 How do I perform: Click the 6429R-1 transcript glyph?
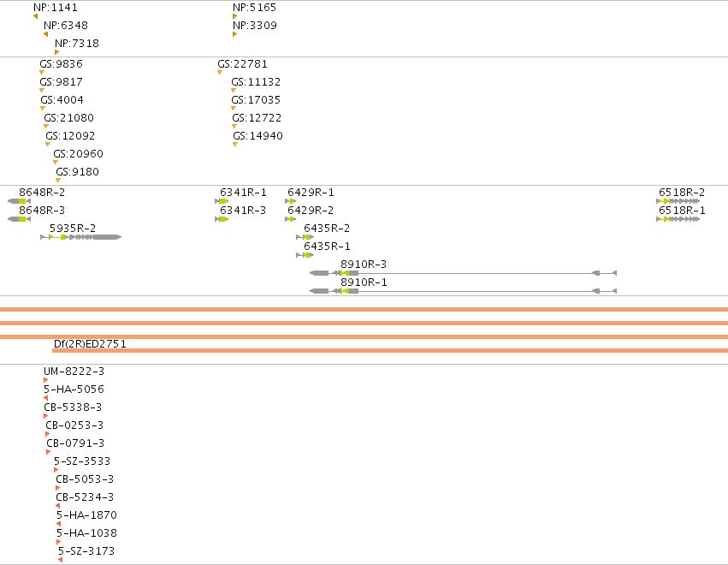(x=290, y=201)
